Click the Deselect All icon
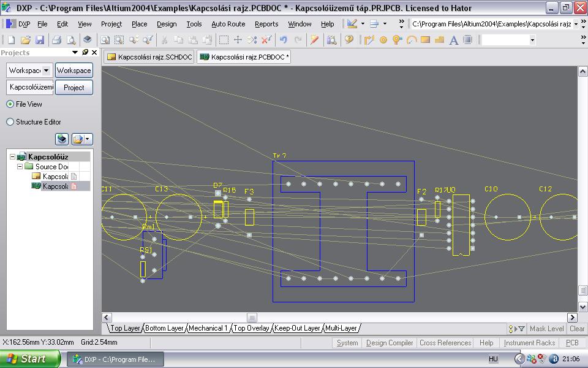Viewport: 588px width, 368px height. [x=252, y=39]
